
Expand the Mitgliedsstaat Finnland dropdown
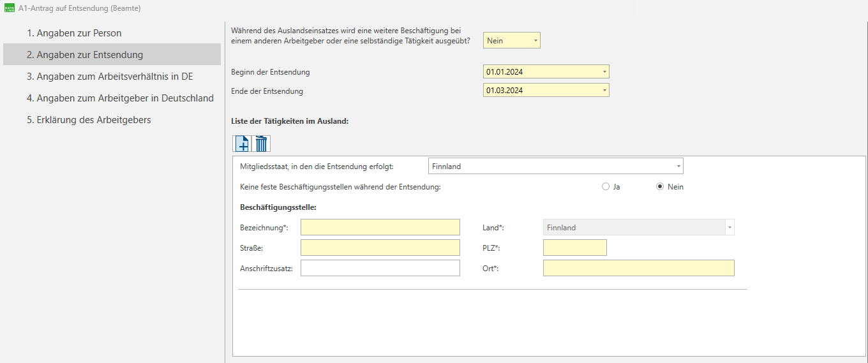tap(678, 167)
